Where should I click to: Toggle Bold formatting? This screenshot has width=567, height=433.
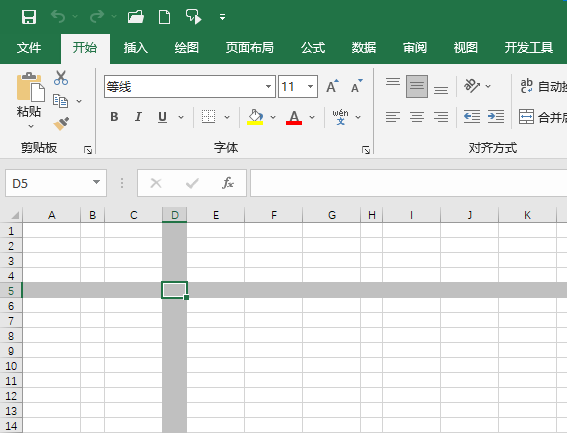pos(114,117)
